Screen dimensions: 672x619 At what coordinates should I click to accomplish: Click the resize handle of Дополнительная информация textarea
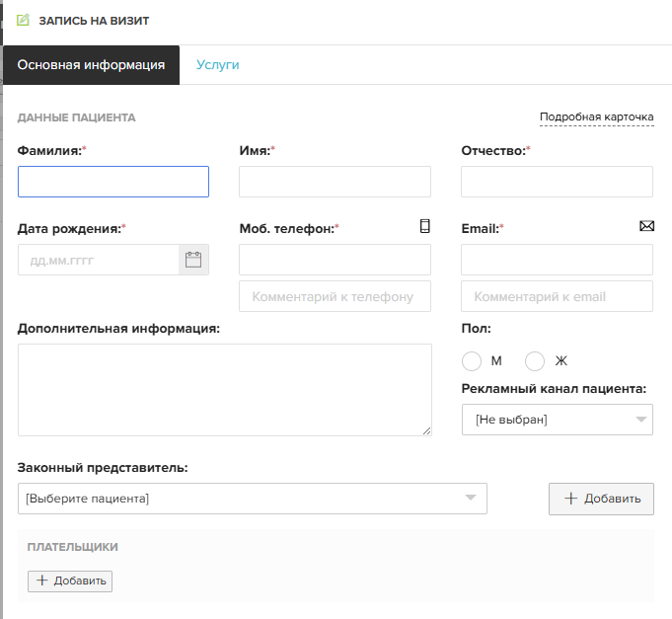427,431
